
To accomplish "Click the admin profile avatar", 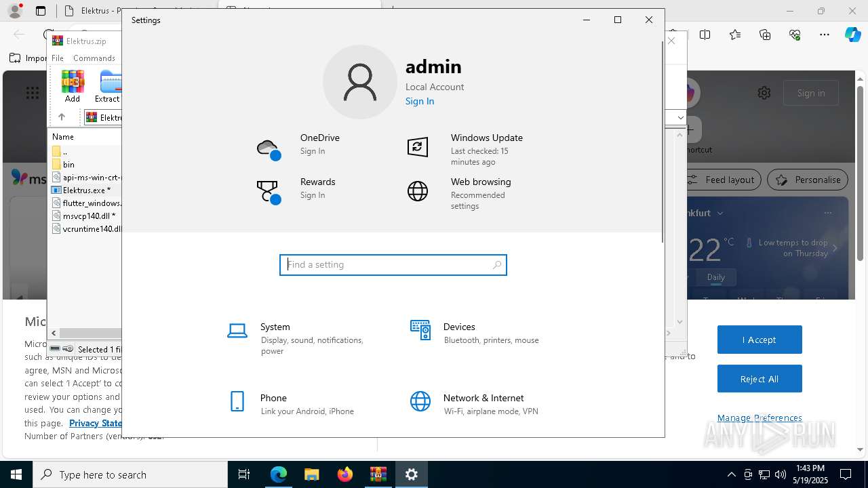I will click(x=360, y=82).
